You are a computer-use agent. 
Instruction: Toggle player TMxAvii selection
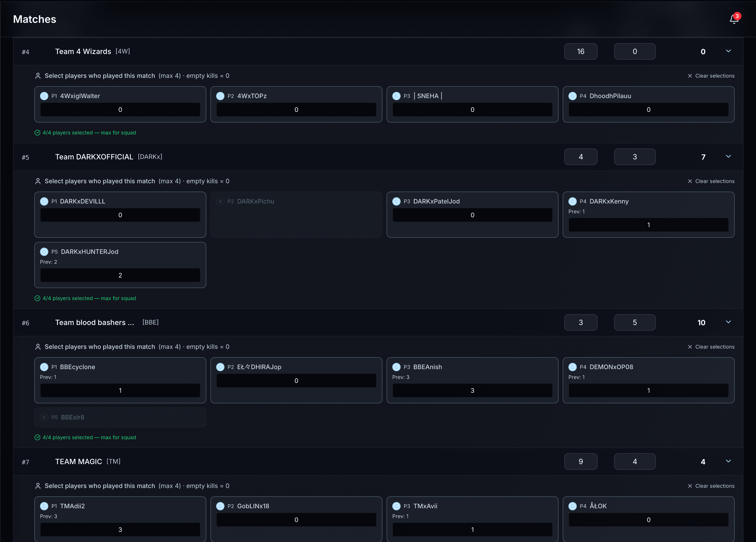coord(396,506)
